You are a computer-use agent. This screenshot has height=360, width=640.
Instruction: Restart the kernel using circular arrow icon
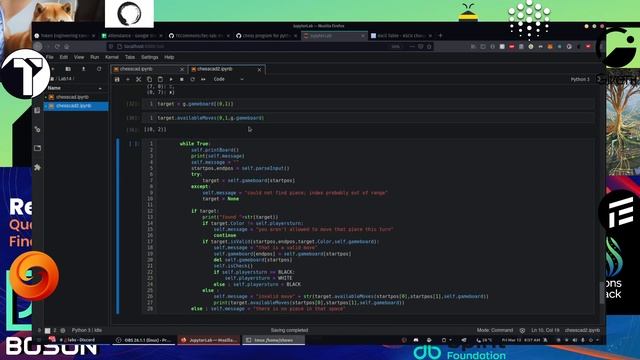[192, 79]
